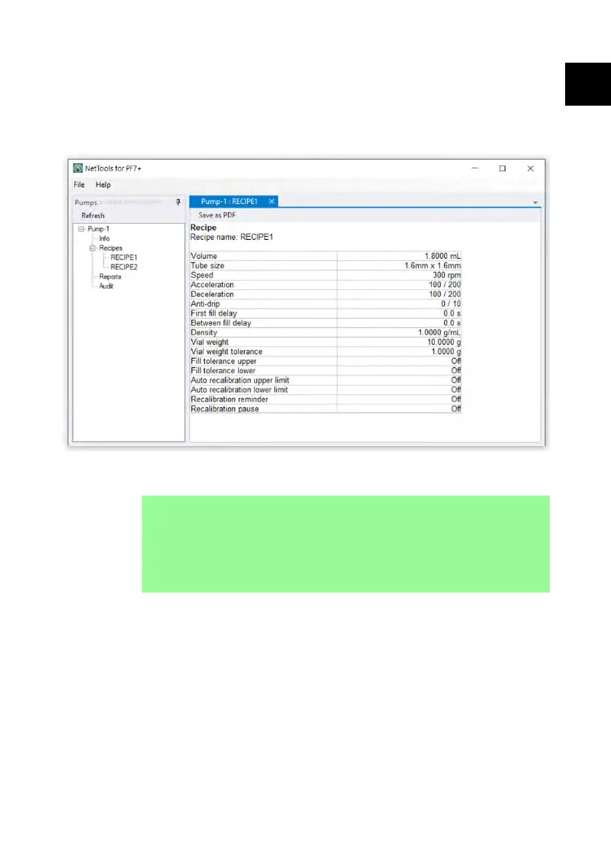This screenshot has width=611, height=868.
Task: Click the First fill delay label
Action: tap(214, 313)
